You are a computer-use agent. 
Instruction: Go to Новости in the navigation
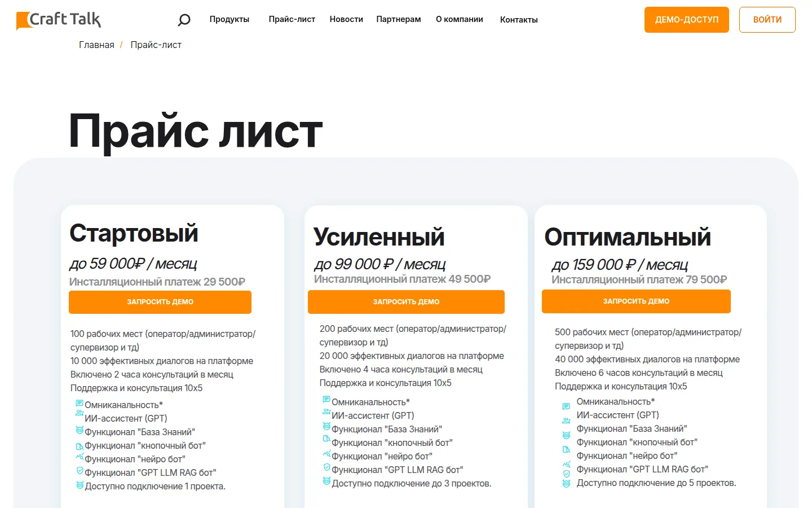pyautogui.click(x=346, y=19)
